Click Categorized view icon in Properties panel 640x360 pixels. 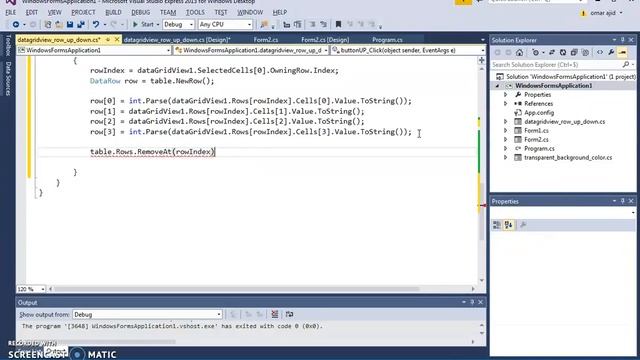click(497, 225)
